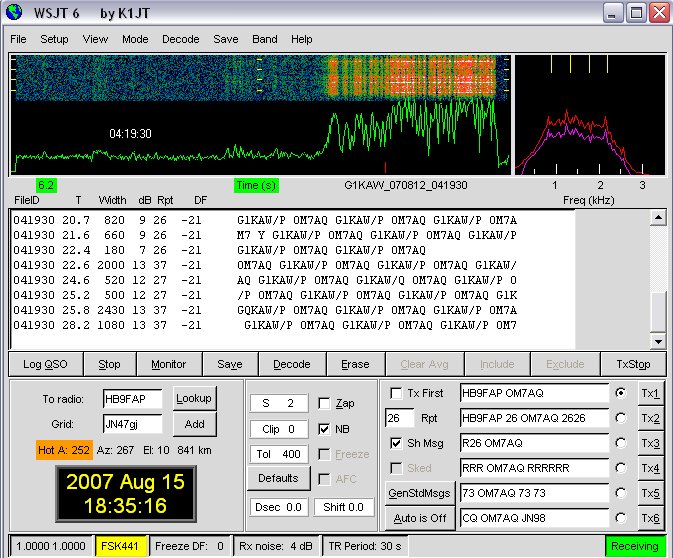This screenshot has width=673, height=558.
Task: Toggle the NB noise blanker checkbox
Action: [x=324, y=429]
